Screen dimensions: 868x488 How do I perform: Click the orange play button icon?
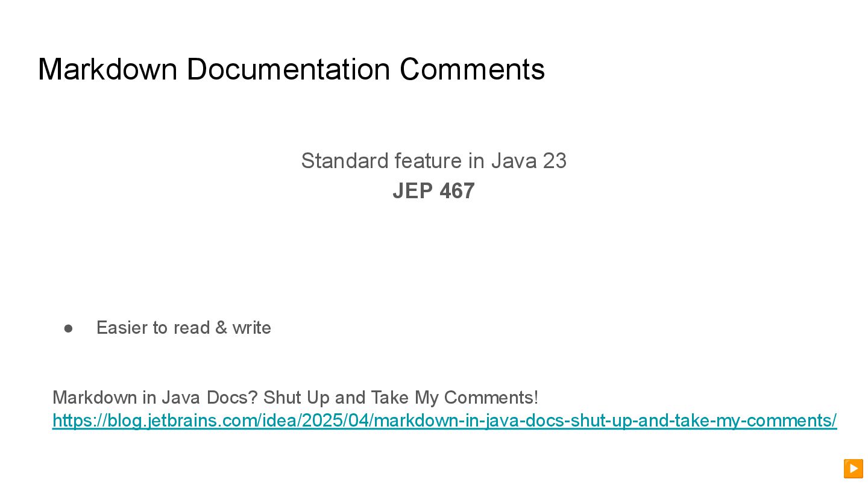pos(853,468)
